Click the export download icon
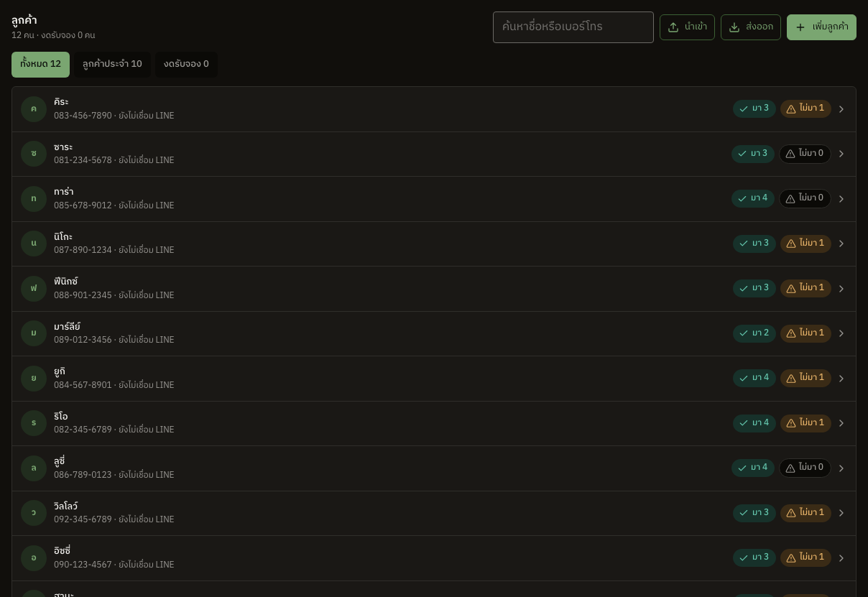 click(734, 27)
